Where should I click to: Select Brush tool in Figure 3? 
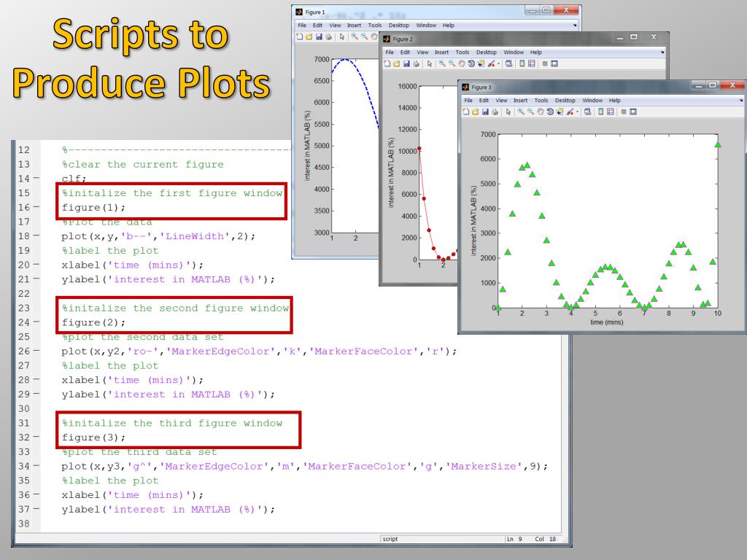coord(570,112)
